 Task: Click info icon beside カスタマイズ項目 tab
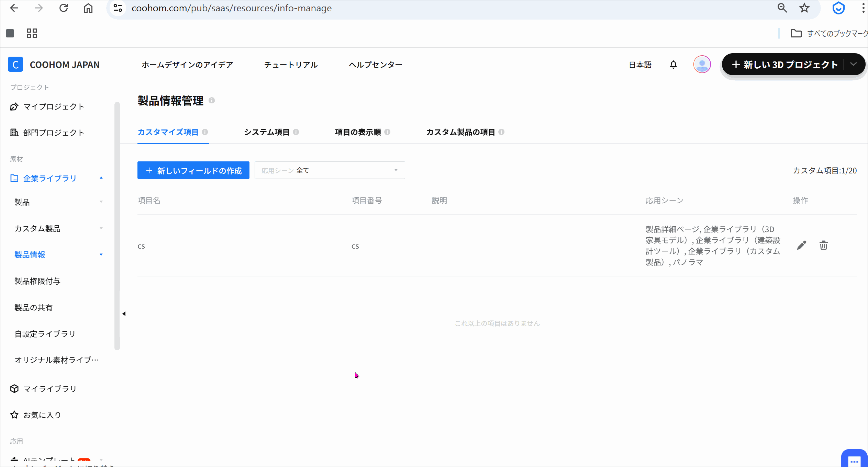pos(205,132)
